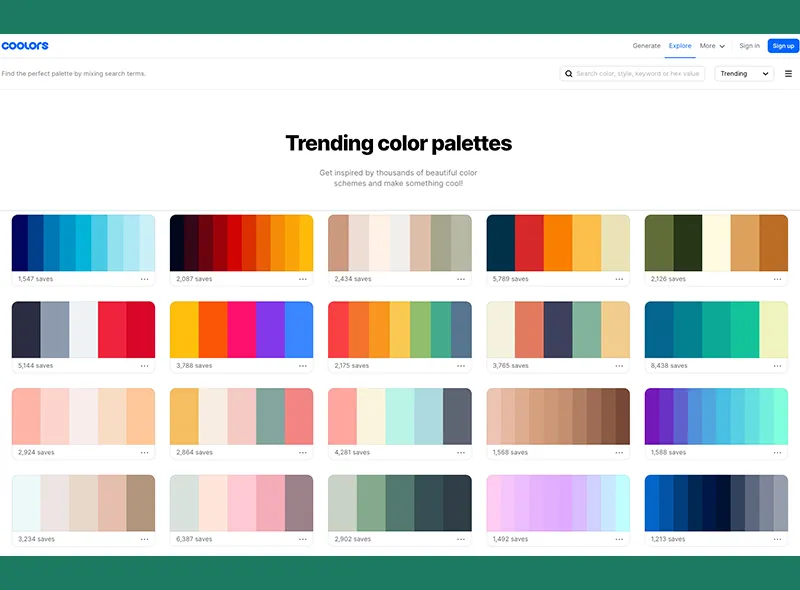800x590 pixels.
Task: Open more options for the 1,547 saves palette
Action: click(x=145, y=279)
